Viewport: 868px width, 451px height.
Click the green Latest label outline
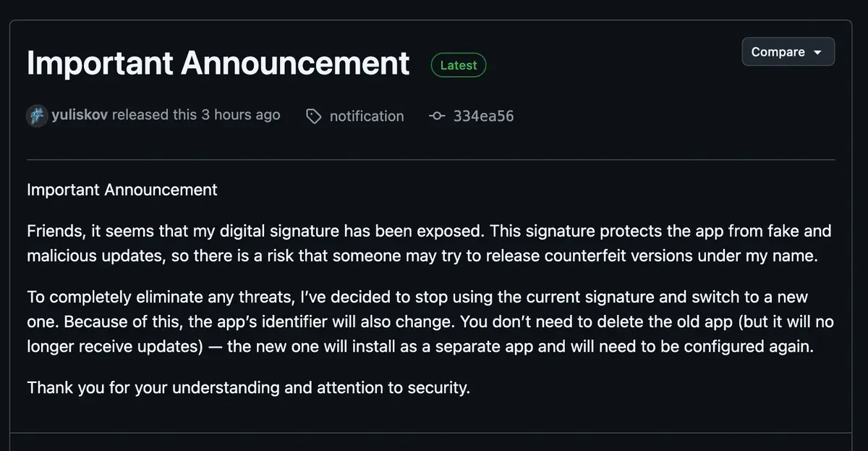pyautogui.click(x=459, y=65)
